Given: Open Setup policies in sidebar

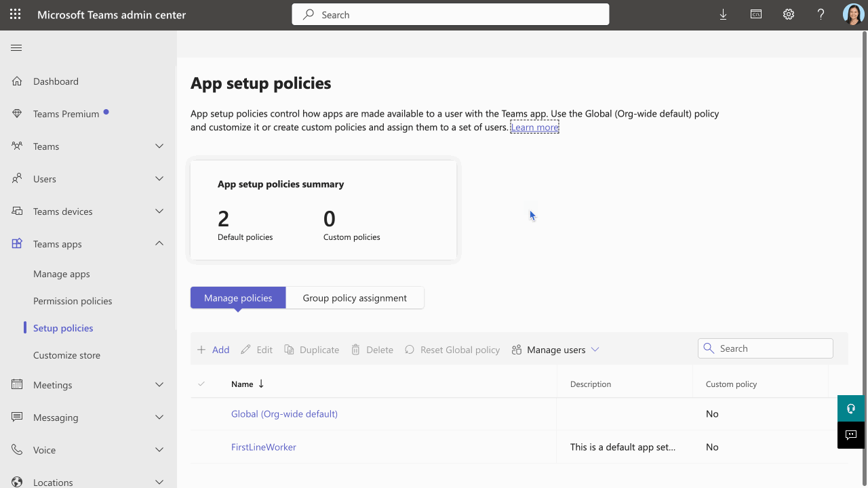Looking at the screenshot, I should tap(63, 328).
